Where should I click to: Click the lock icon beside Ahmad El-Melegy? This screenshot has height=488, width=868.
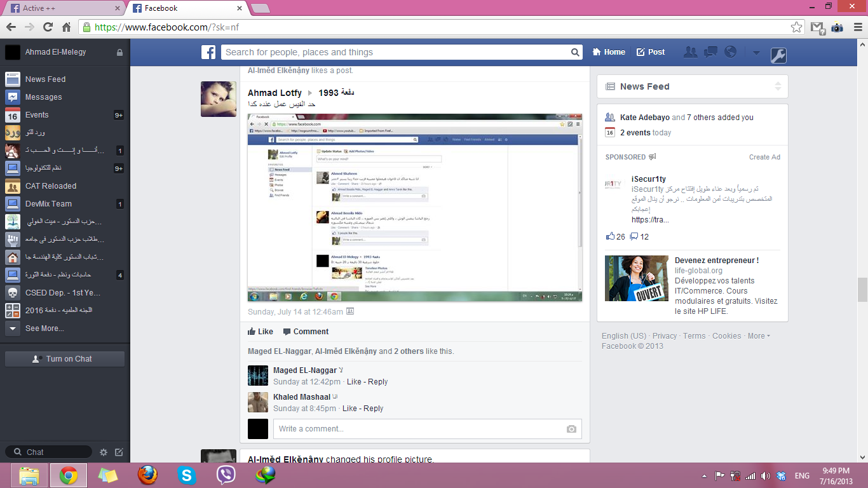(119, 52)
